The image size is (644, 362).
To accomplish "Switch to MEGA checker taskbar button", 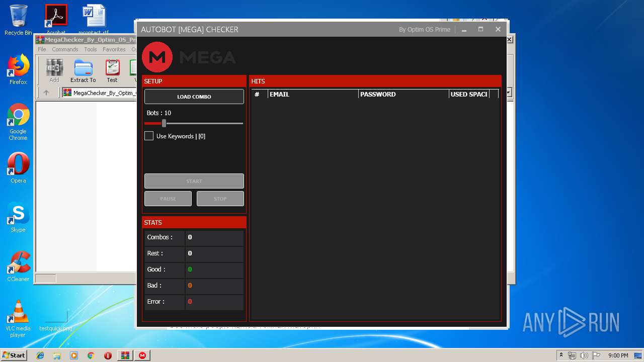I will (x=142, y=355).
